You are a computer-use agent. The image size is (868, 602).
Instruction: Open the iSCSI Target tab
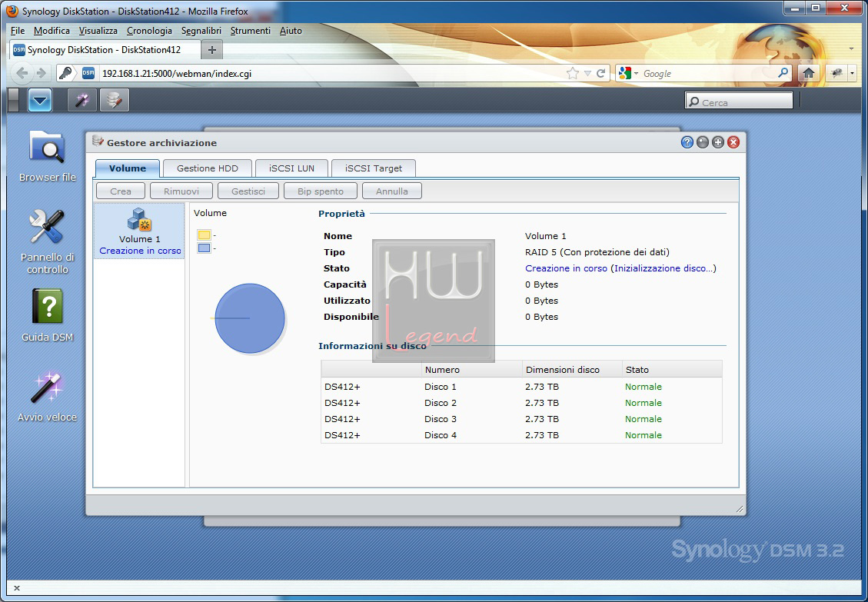pos(374,168)
